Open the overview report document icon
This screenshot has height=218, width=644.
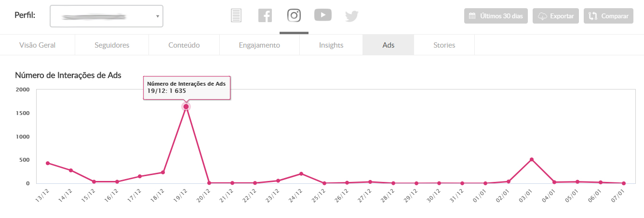pyautogui.click(x=236, y=16)
